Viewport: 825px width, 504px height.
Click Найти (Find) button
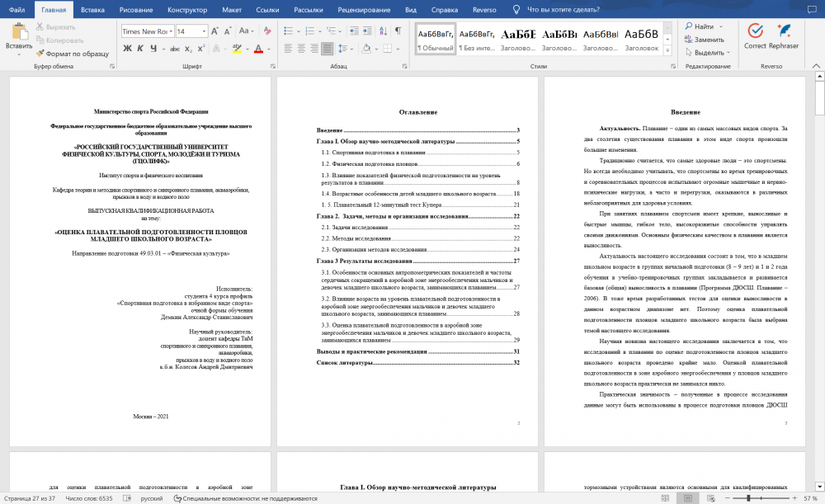pos(700,26)
